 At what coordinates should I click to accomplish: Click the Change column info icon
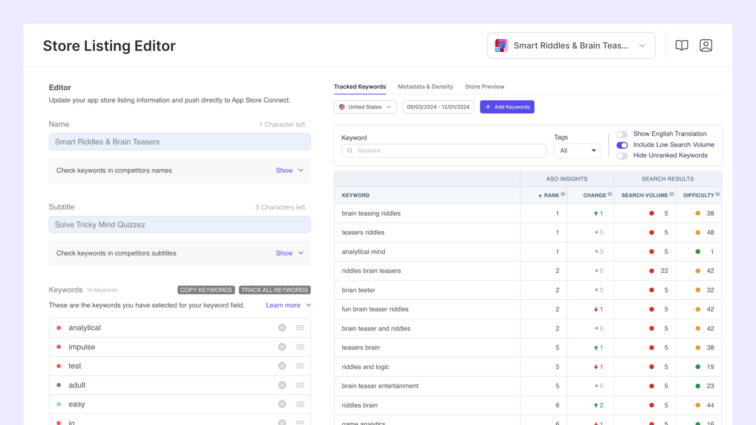tap(609, 194)
